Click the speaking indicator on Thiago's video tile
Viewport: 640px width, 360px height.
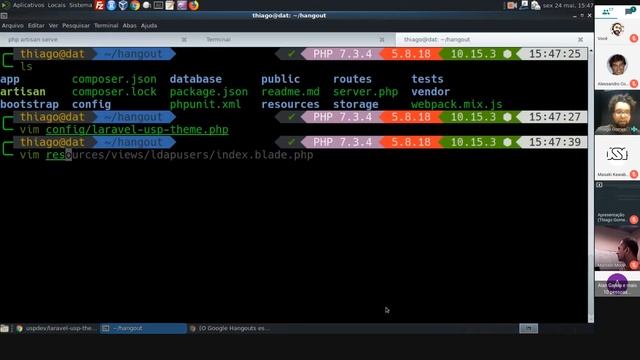pos(634,129)
